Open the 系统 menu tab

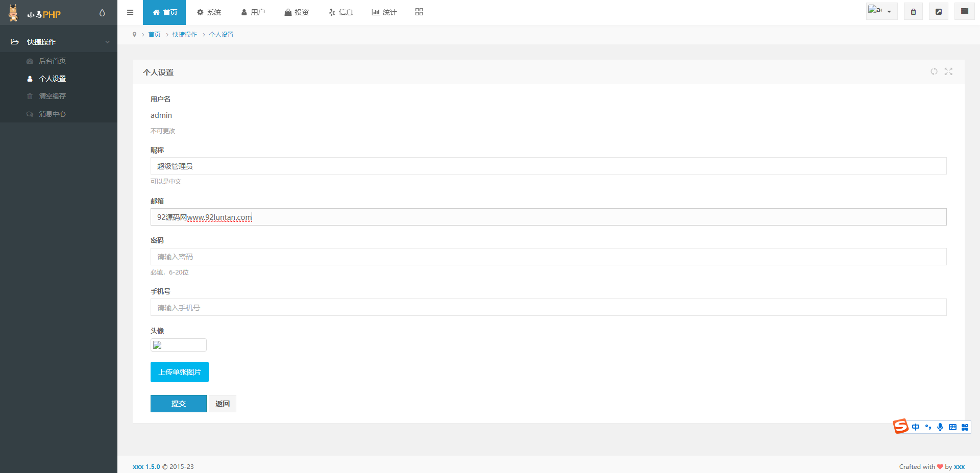(x=209, y=12)
